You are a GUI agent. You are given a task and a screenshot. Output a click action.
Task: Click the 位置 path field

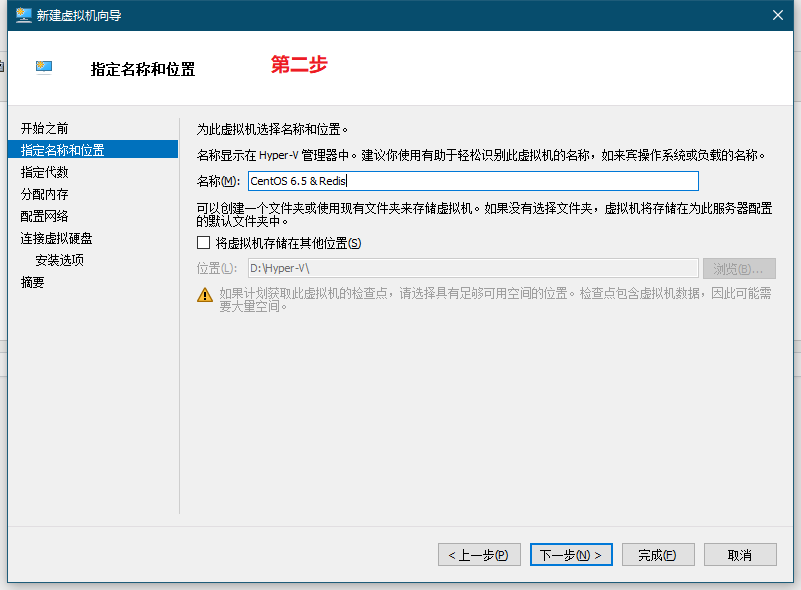(473, 268)
